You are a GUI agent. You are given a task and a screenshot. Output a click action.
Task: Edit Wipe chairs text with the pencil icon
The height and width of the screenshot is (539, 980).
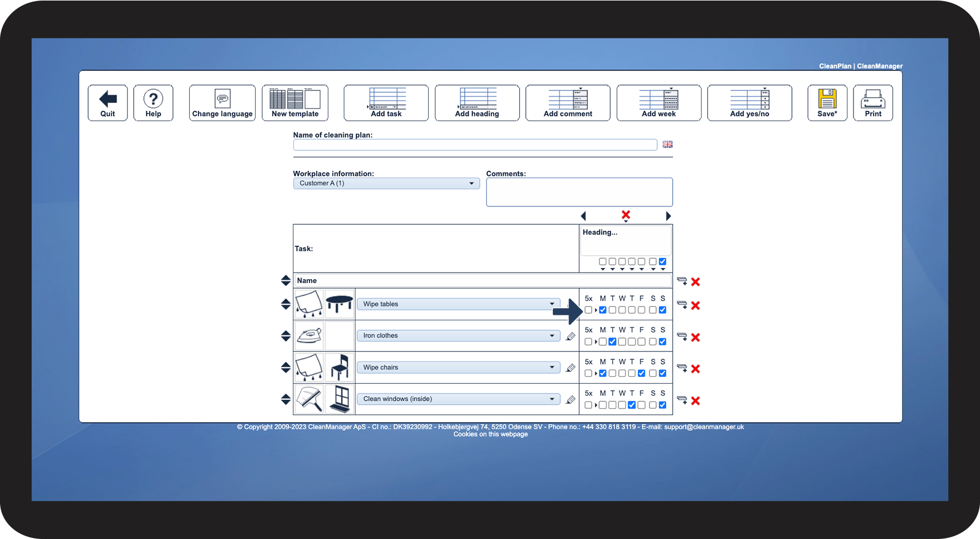(570, 368)
